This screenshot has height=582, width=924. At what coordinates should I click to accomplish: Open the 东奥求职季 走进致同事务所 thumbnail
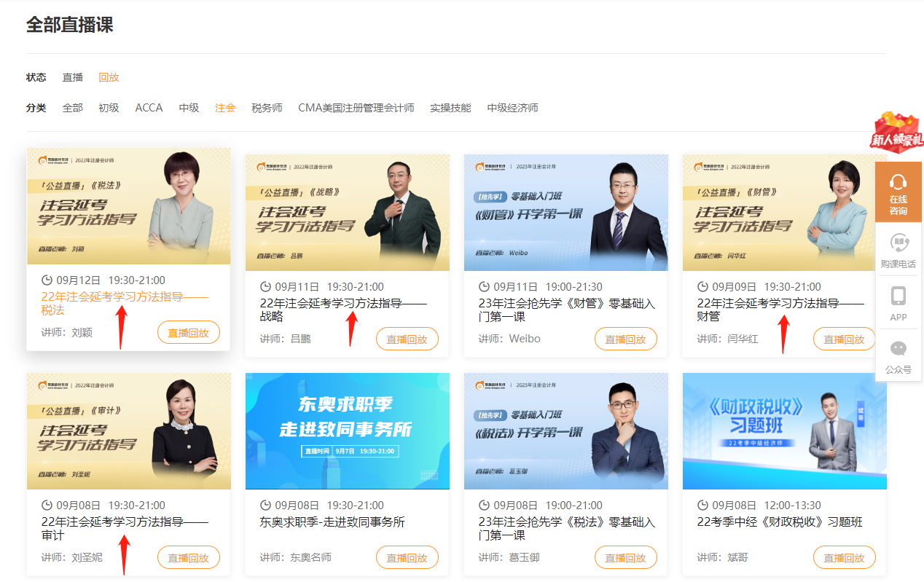[347, 430]
